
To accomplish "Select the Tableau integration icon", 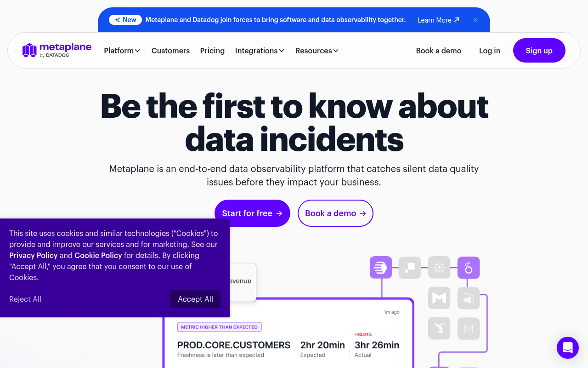I will coord(439,267).
